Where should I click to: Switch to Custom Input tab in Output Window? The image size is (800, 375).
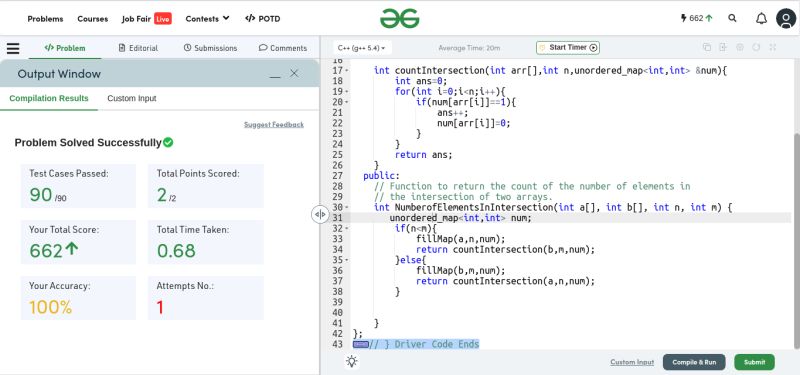[132, 98]
